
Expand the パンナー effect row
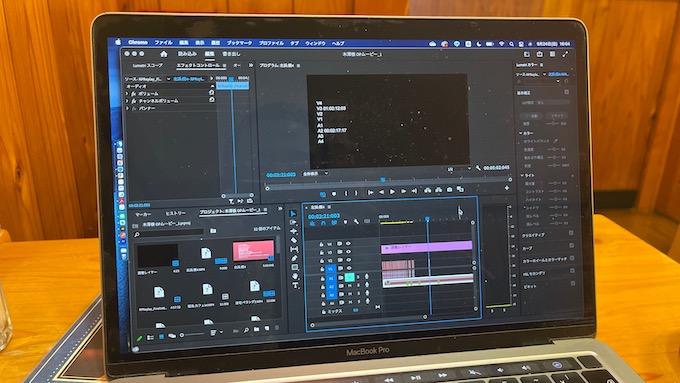point(127,108)
